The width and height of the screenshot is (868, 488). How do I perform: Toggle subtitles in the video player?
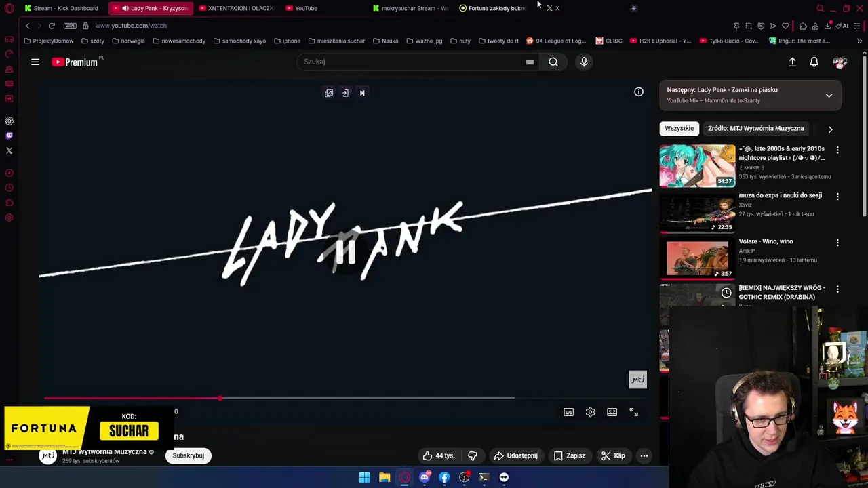tap(568, 412)
